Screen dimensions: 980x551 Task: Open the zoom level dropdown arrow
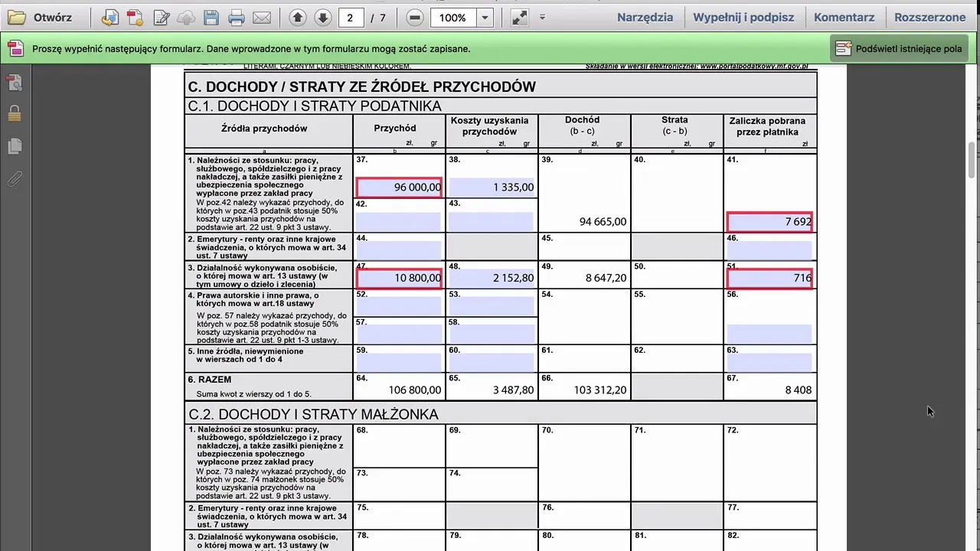click(x=485, y=18)
